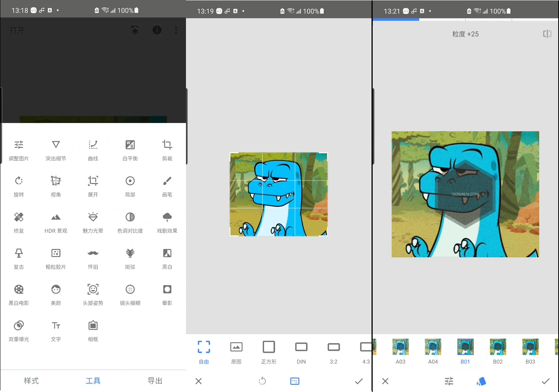Show image info via the i icon

click(157, 30)
